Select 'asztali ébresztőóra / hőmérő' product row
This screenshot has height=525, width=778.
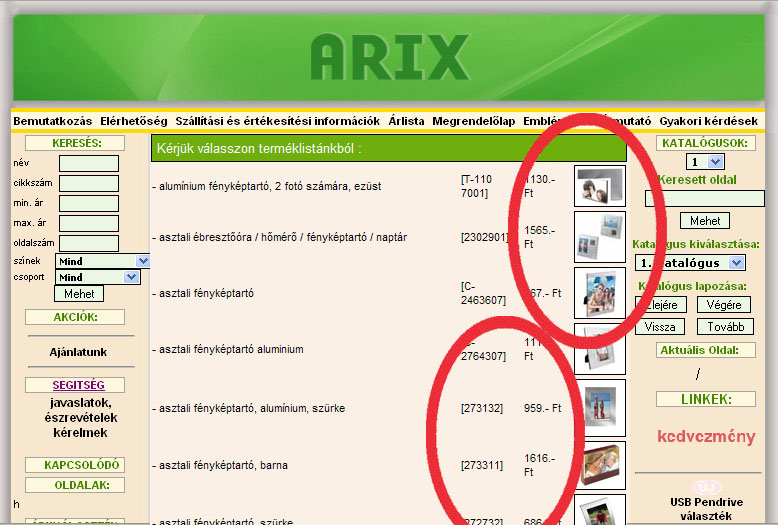point(279,237)
